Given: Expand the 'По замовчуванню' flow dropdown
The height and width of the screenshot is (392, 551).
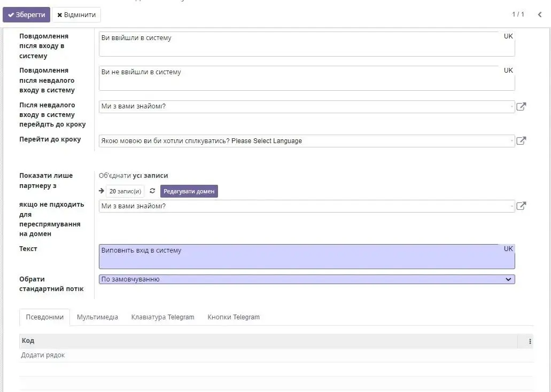Looking at the screenshot, I should (508, 279).
